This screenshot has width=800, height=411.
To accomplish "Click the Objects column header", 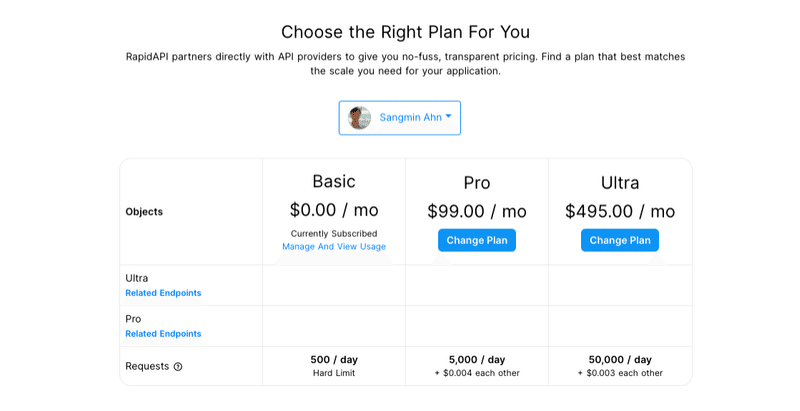I will pyautogui.click(x=144, y=212).
